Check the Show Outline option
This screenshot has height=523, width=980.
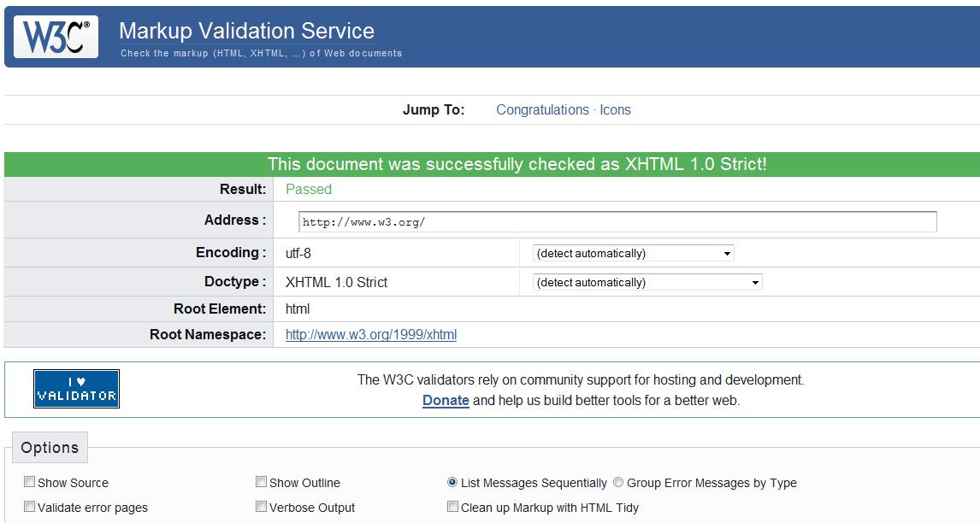[x=262, y=482]
